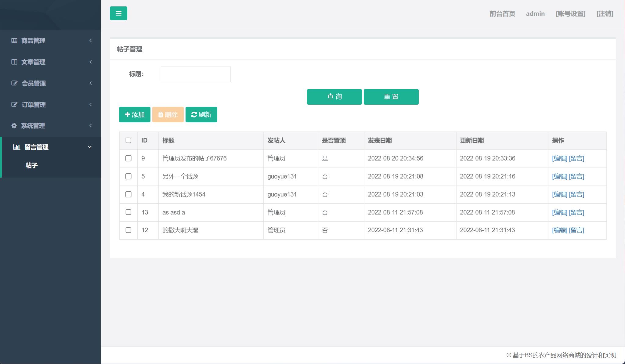This screenshot has width=625, height=364.
Task: Click the hamburger menu toggle button
Action: click(118, 13)
